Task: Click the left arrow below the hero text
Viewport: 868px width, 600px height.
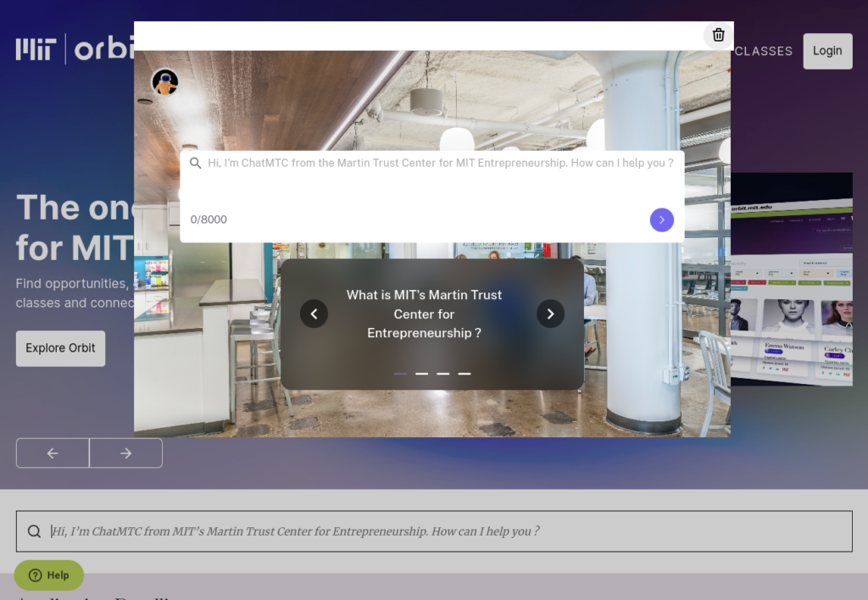Action: [x=52, y=453]
